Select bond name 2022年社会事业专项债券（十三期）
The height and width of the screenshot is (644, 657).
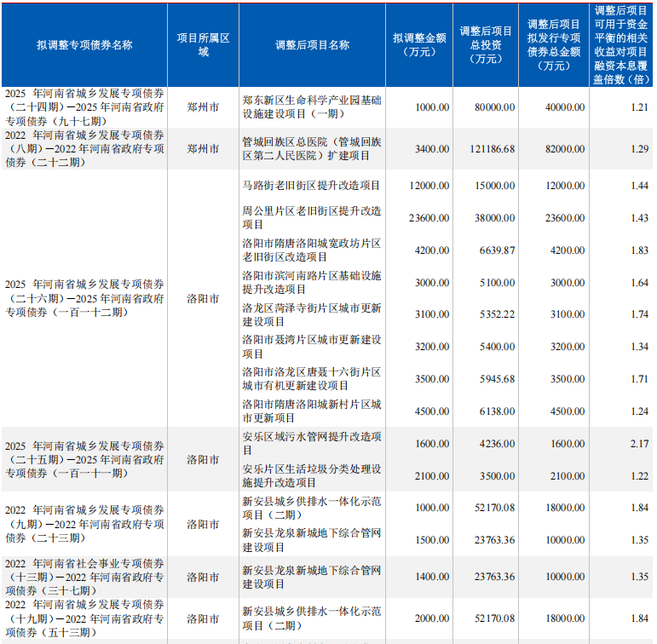[84, 577]
